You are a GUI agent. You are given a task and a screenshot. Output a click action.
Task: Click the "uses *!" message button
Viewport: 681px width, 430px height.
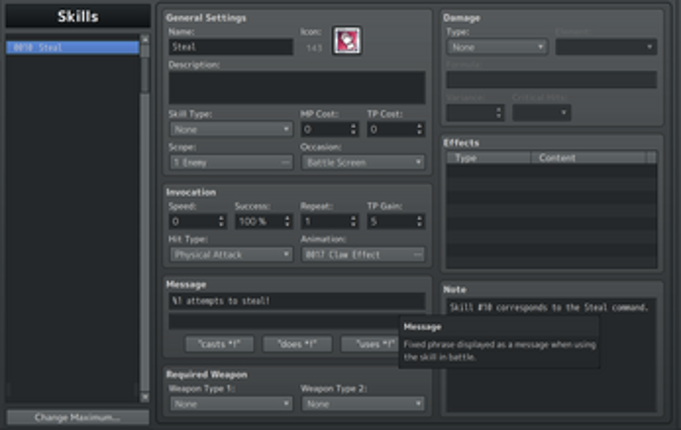tap(370, 344)
